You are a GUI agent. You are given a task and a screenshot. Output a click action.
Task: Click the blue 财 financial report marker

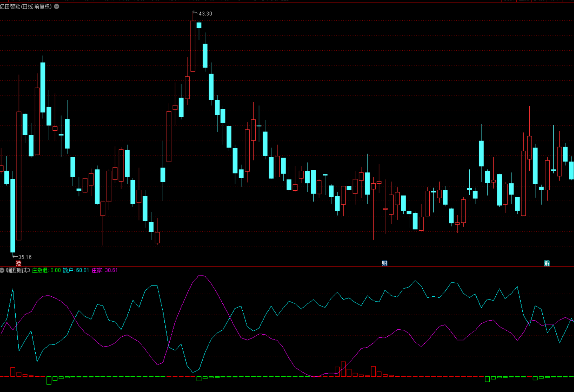tap(384, 263)
